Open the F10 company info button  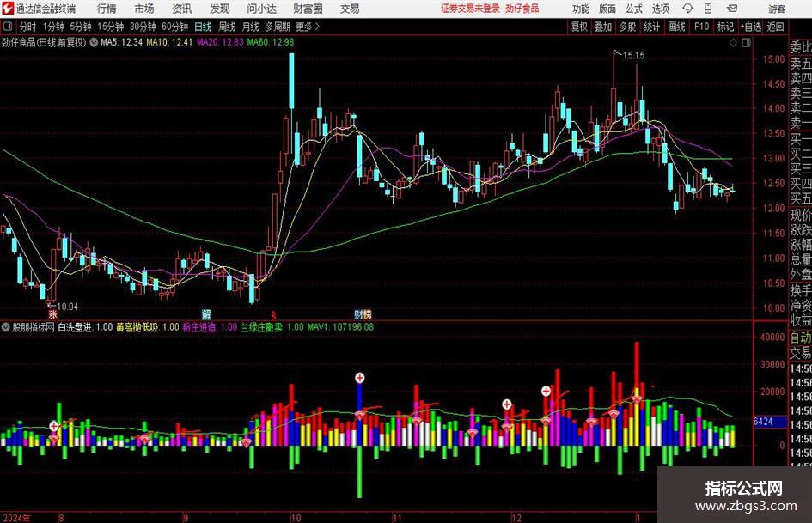pos(702,27)
